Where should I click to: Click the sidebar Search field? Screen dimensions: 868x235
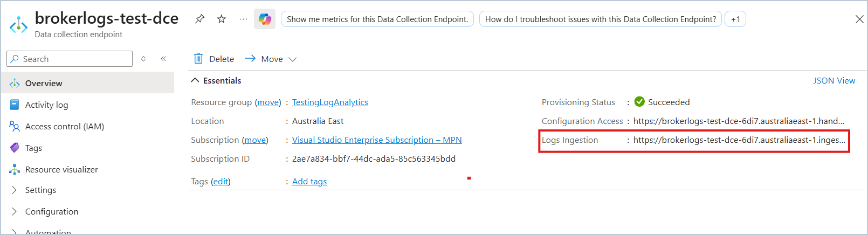(70, 59)
